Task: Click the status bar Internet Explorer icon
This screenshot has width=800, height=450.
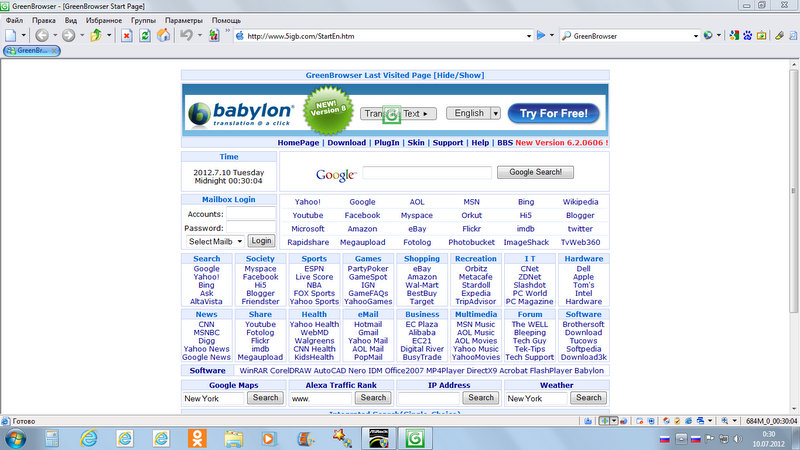Action: click(688, 421)
